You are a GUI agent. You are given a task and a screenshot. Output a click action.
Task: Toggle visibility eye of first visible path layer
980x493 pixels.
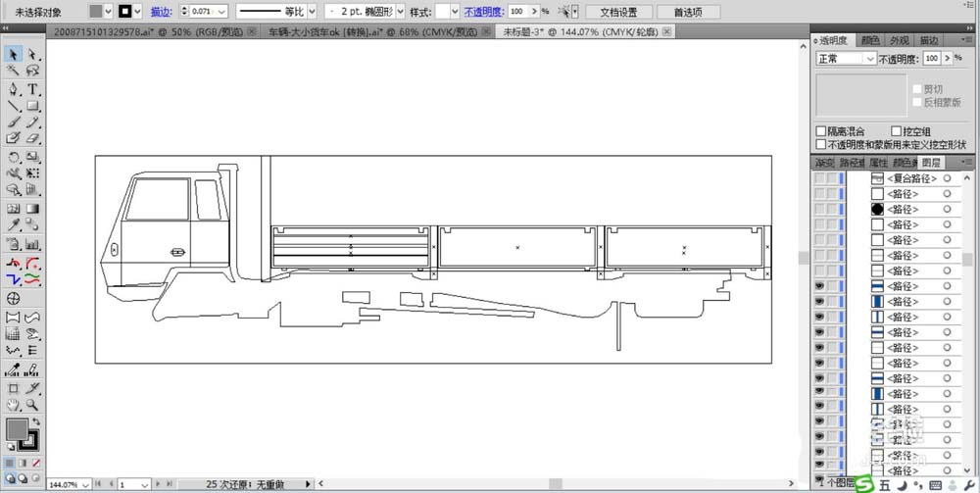click(x=819, y=286)
